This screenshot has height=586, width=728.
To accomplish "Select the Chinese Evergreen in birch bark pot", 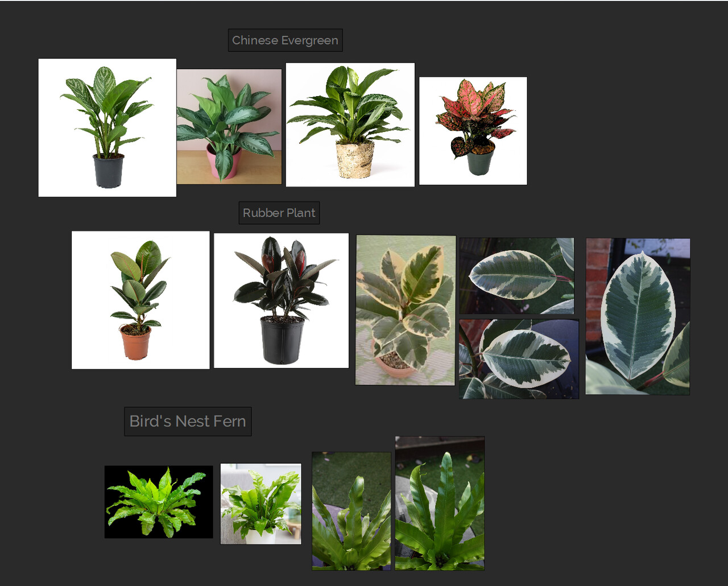I will 350,125.
